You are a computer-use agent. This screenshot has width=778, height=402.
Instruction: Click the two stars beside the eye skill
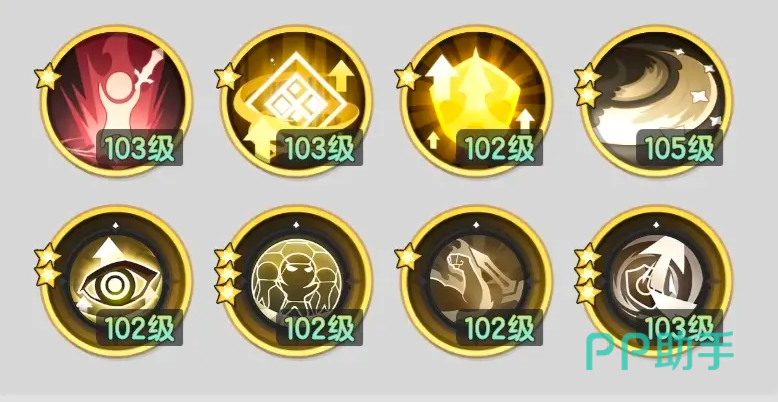pyautogui.click(x=48, y=266)
